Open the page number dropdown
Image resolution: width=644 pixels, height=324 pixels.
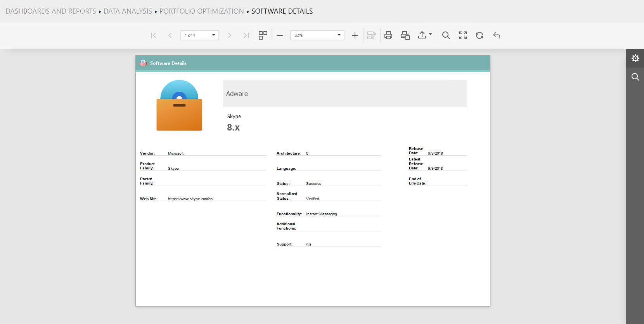[x=213, y=35]
